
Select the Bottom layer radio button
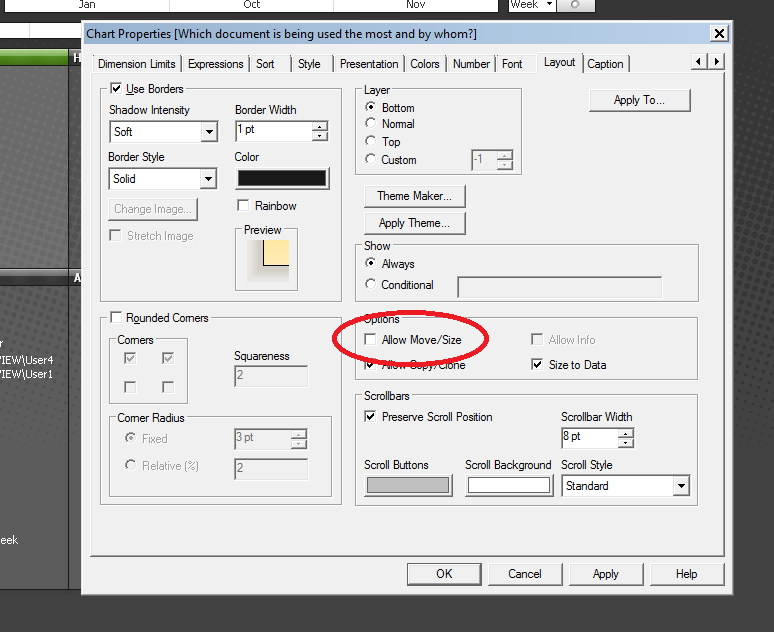[370, 107]
